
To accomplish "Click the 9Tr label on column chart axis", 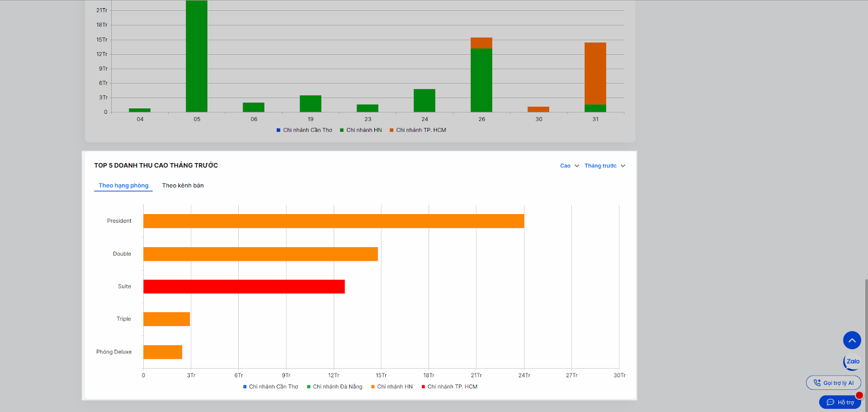I will (103, 69).
